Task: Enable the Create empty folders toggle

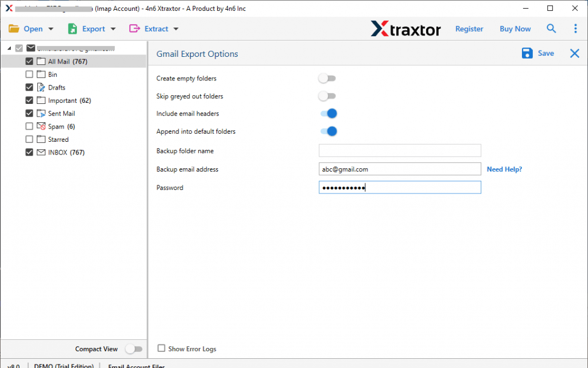Action: (x=328, y=78)
